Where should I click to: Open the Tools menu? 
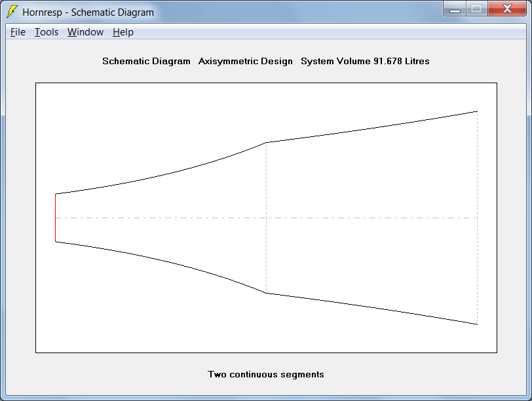47,32
